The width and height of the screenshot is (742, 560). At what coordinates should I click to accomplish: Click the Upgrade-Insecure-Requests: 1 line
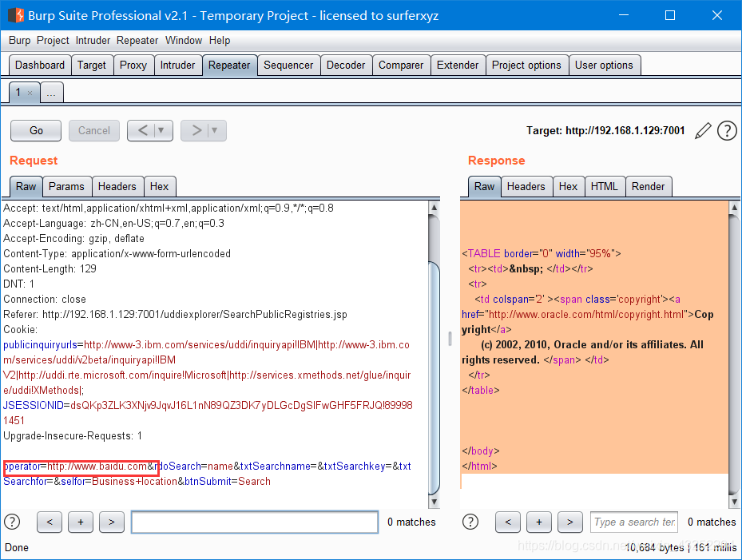tap(73, 436)
